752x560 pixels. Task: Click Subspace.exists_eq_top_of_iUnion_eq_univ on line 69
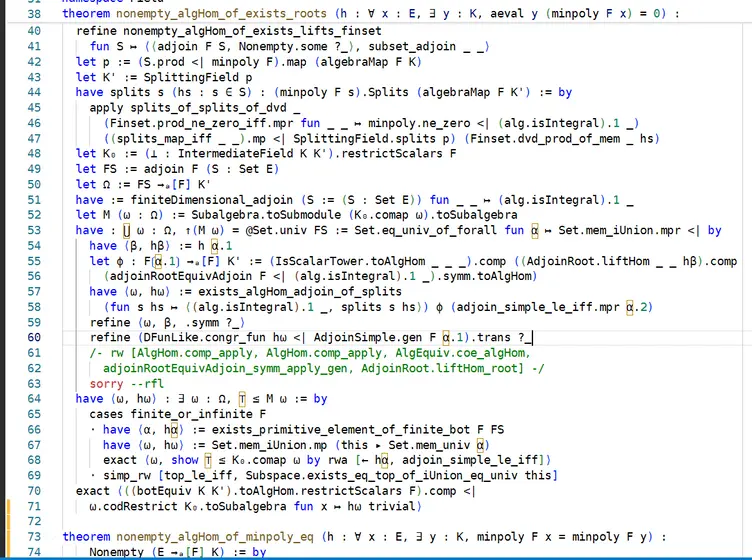(x=382, y=475)
